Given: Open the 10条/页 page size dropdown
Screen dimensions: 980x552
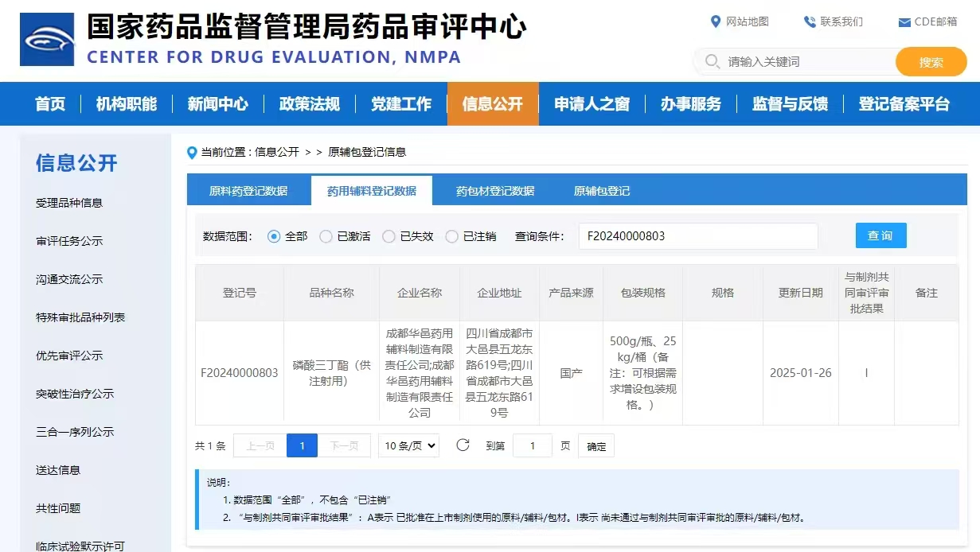Looking at the screenshot, I should point(408,446).
